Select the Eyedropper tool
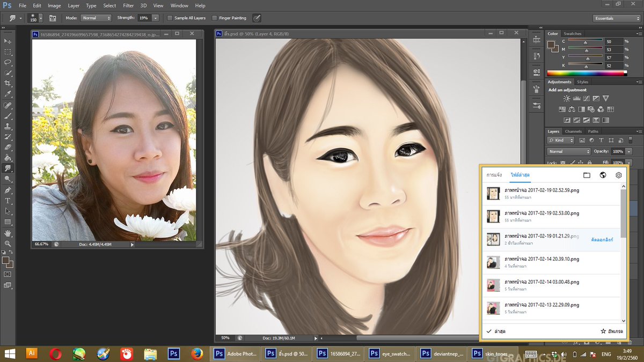 [8, 94]
